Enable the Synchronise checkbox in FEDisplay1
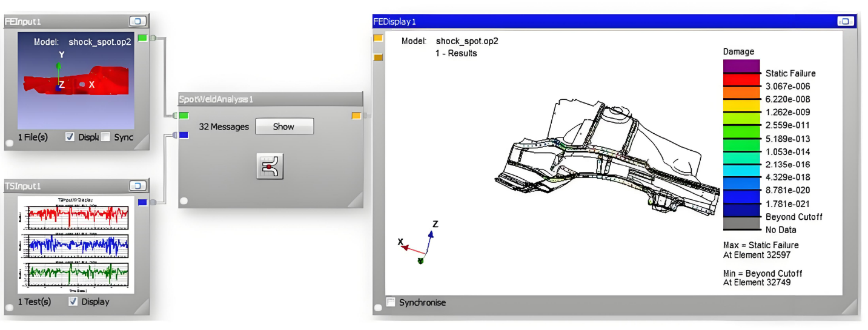Screen dimensions: 868x330 tap(391, 302)
